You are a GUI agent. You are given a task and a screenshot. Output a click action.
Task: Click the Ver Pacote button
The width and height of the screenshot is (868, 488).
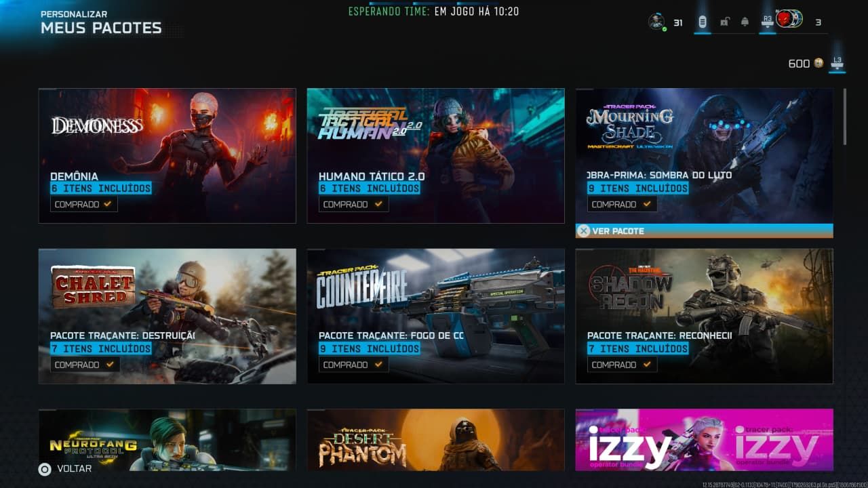coord(704,230)
